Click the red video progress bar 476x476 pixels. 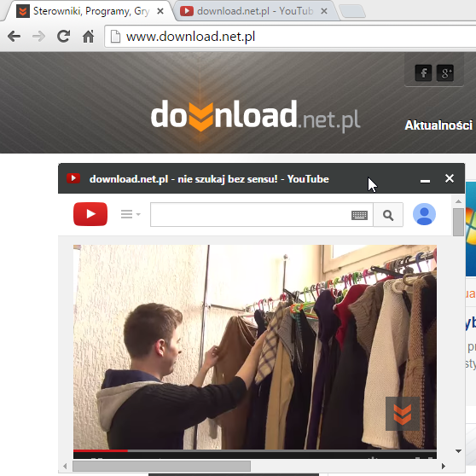pos(101,450)
